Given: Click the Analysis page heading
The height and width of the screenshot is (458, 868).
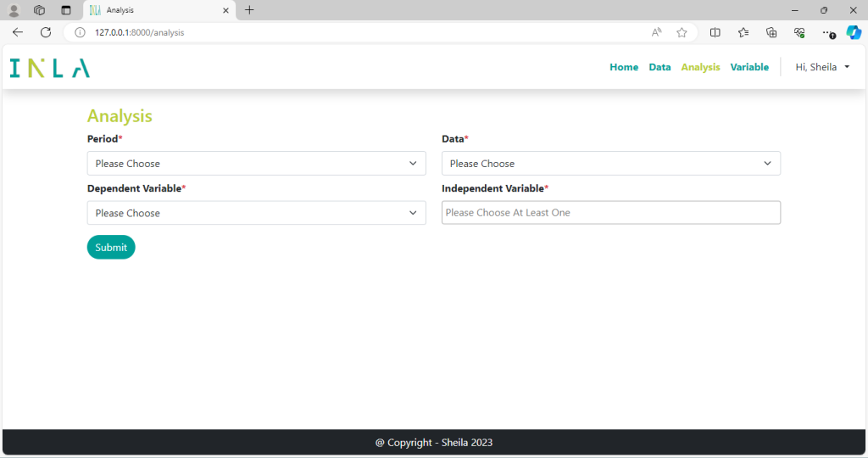Looking at the screenshot, I should (120, 115).
